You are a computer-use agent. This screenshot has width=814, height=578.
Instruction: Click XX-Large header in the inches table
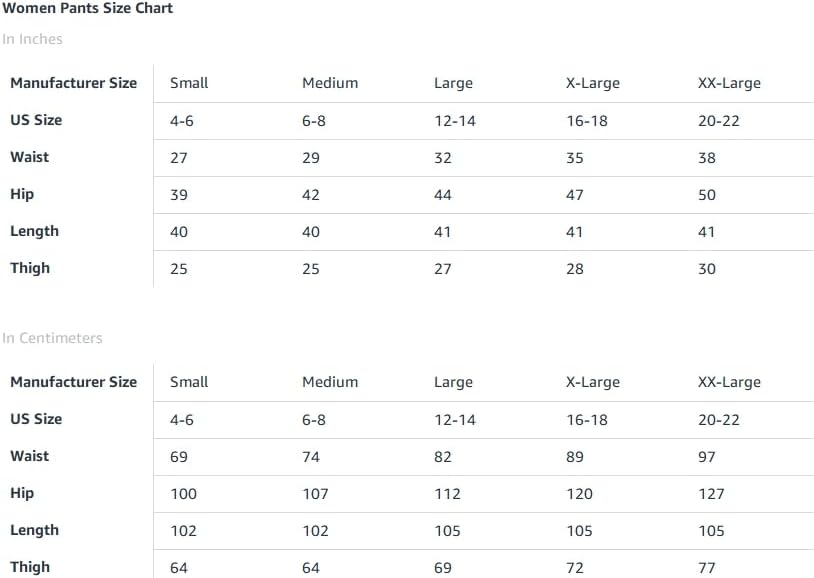click(729, 83)
